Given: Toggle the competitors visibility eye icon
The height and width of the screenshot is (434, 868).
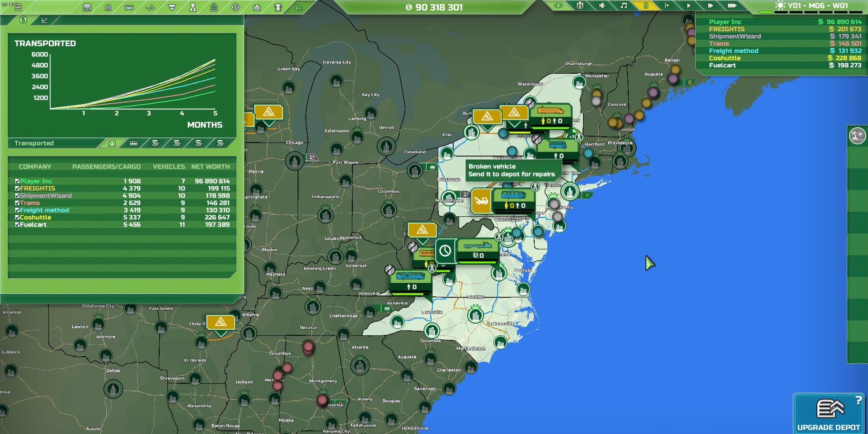Looking at the screenshot, I should [580, 6].
